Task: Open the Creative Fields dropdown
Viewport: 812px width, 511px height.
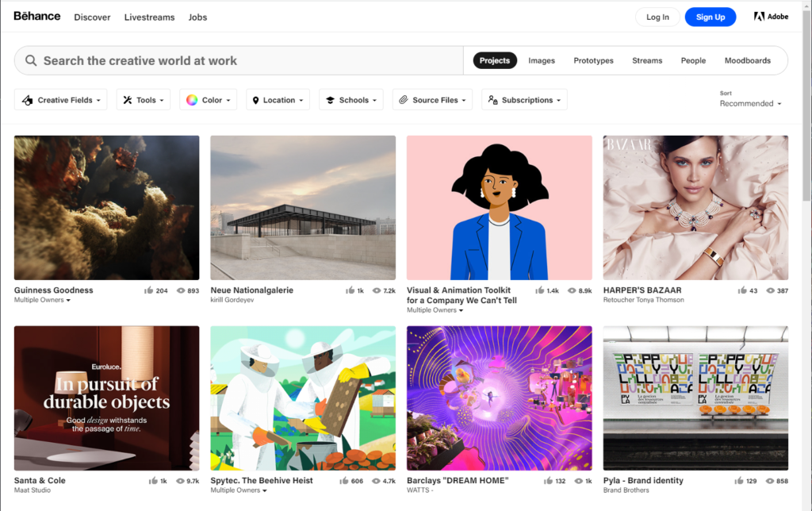Action: (x=60, y=100)
